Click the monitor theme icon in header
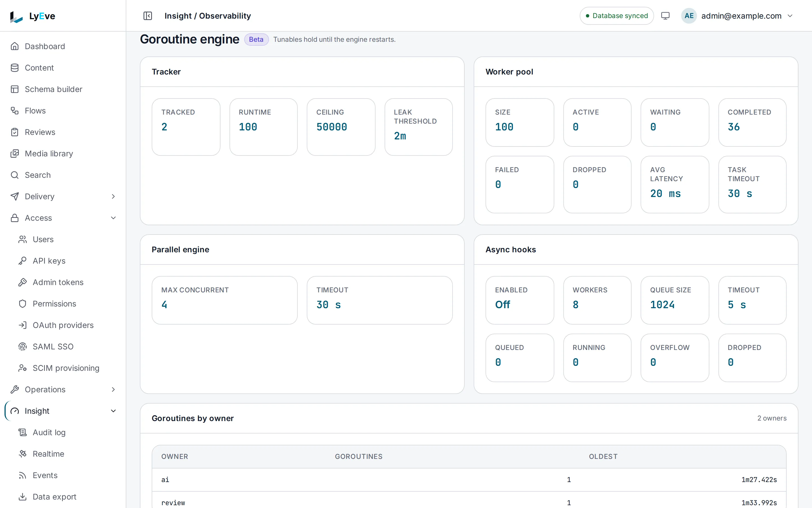The width and height of the screenshot is (812, 508). click(665, 16)
